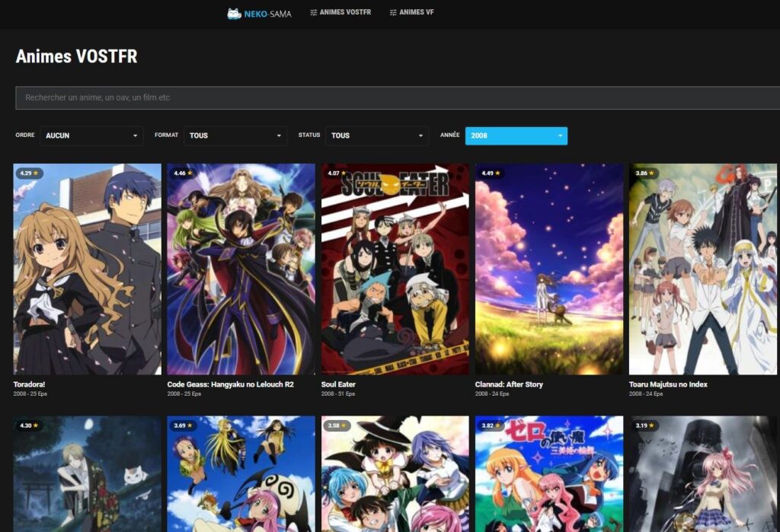
Task: Open the Clannad: After Story poster
Action: (549, 269)
